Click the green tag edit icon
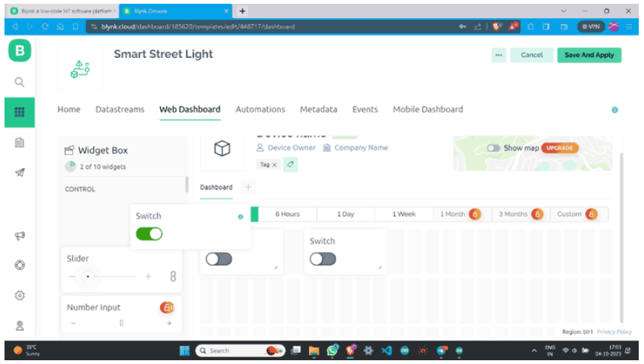Viewport: 644px width, 364px height. [x=290, y=164]
